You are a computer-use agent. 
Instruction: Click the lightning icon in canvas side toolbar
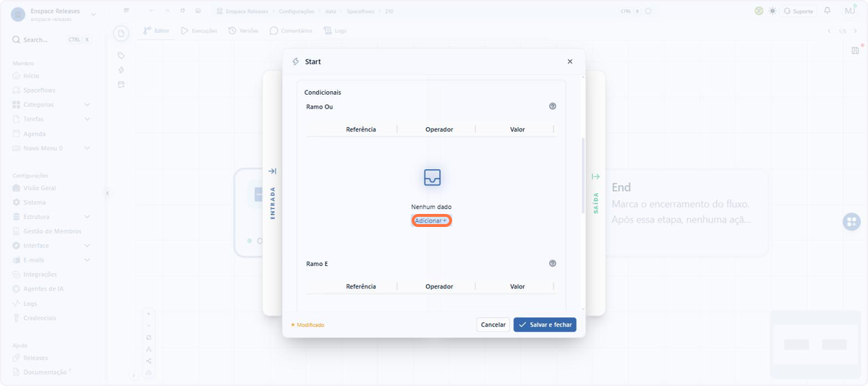coord(122,70)
